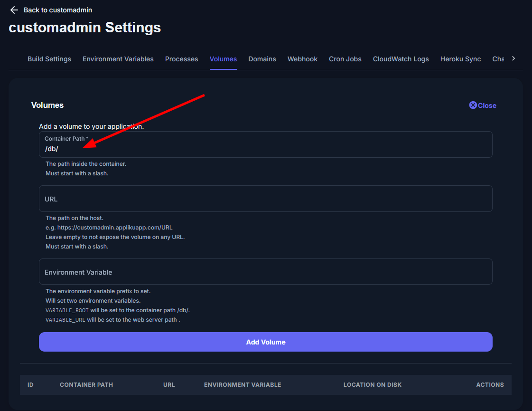Click the Container Path column header
This screenshot has width=532, height=411.
tap(86, 384)
